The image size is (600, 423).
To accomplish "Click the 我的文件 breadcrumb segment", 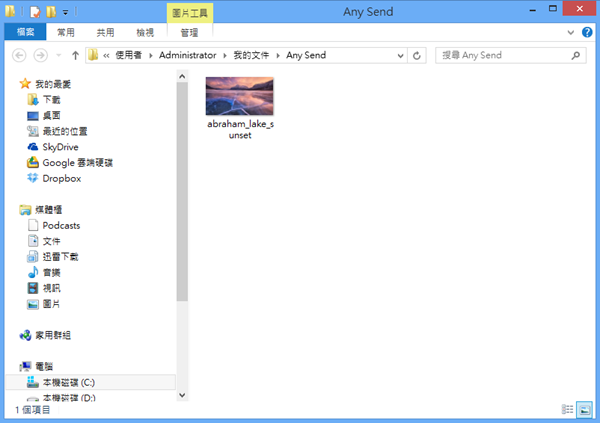I will click(x=251, y=55).
